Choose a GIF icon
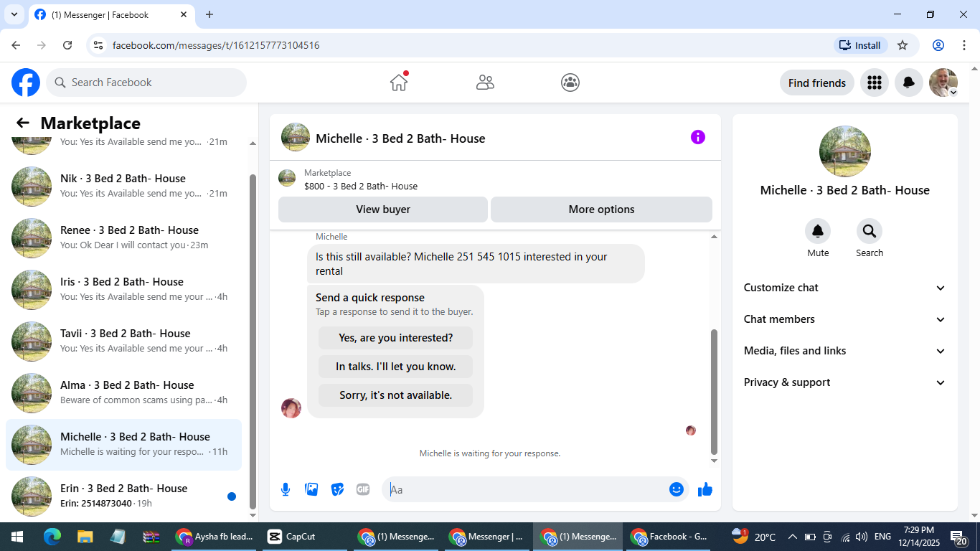The height and width of the screenshot is (551, 980). 363,489
